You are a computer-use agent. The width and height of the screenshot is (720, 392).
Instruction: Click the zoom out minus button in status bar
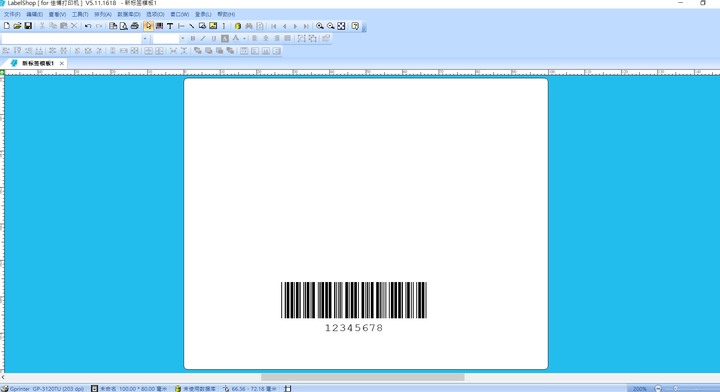pos(658,389)
